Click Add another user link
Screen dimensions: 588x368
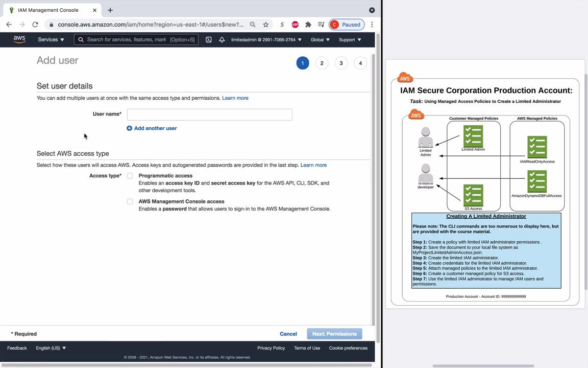click(x=155, y=128)
